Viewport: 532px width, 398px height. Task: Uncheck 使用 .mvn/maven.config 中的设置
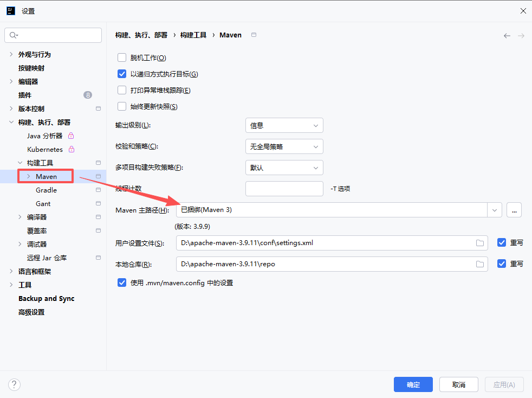click(x=122, y=283)
